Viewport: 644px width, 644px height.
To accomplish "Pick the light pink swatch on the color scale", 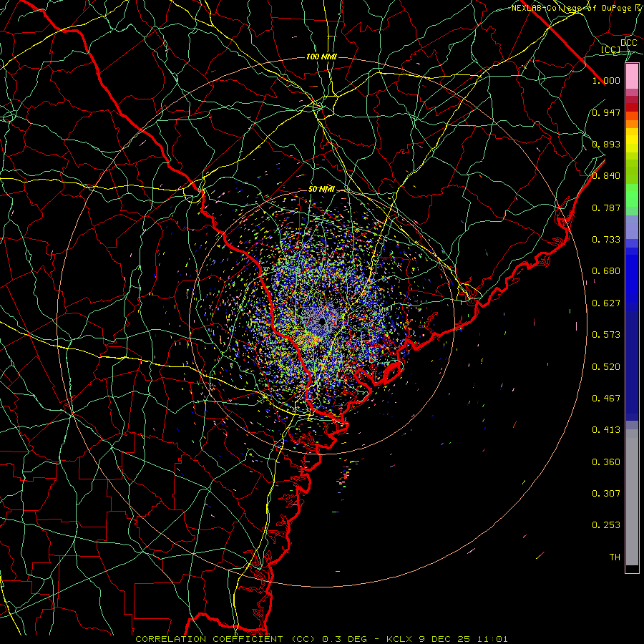I will [x=632, y=76].
